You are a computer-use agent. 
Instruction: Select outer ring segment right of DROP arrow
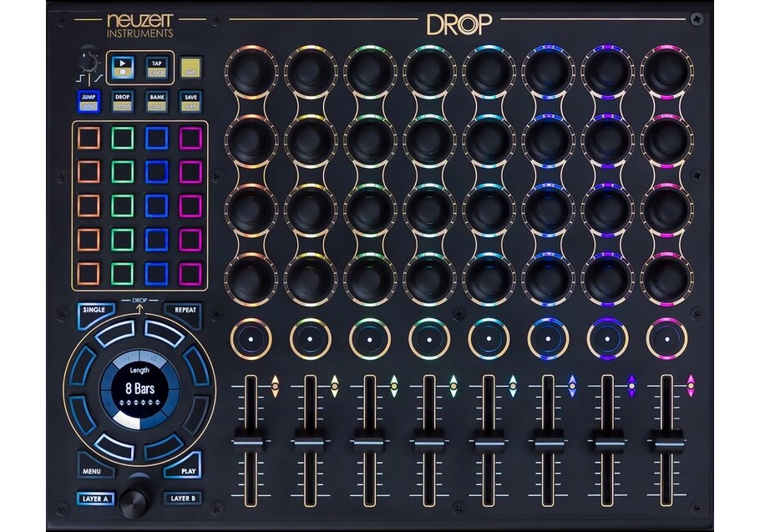[164, 332]
